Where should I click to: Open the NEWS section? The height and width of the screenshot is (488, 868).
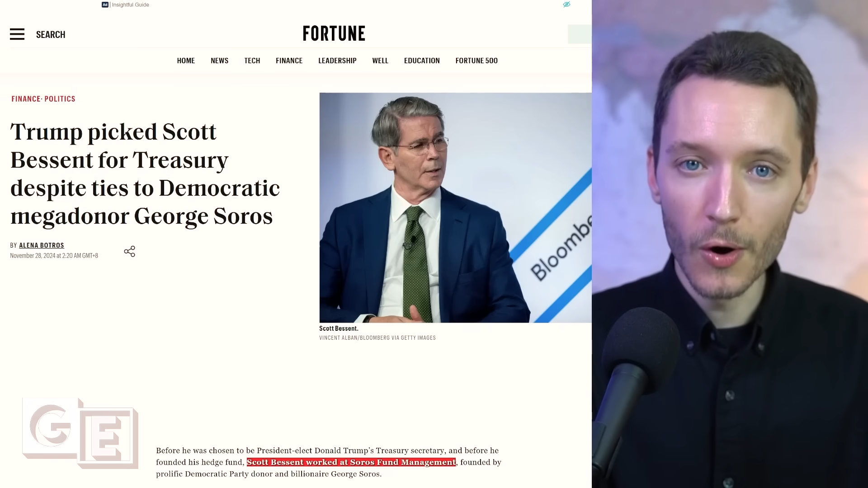(x=219, y=61)
